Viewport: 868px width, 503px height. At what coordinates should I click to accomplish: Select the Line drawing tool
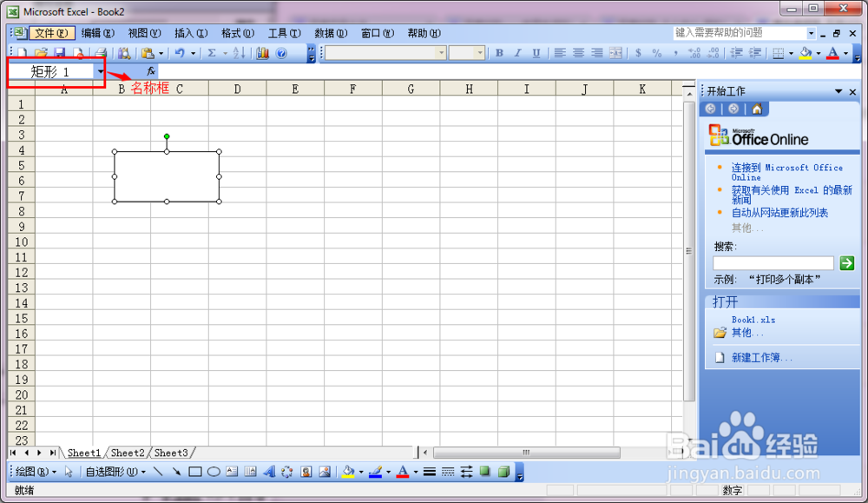tap(158, 472)
